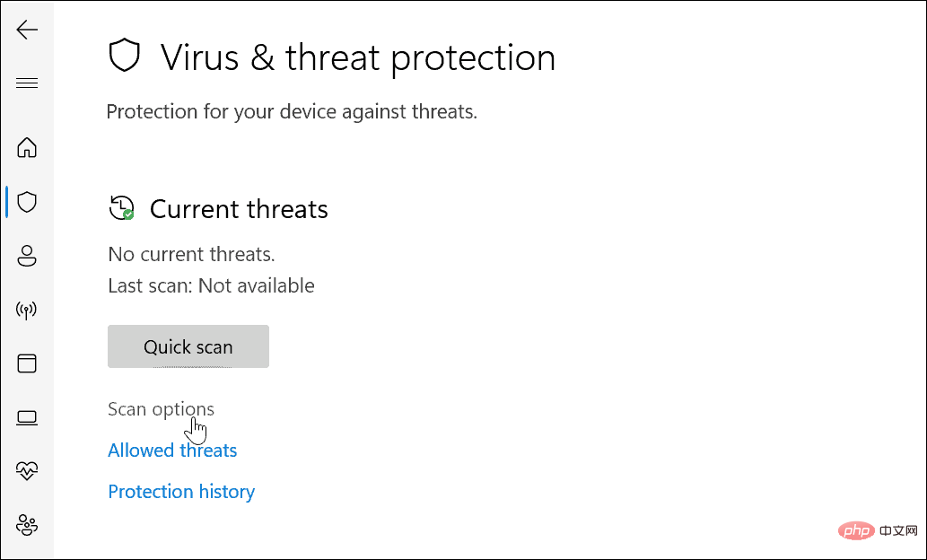Open Scan options
The width and height of the screenshot is (927, 560).
tap(161, 408)
